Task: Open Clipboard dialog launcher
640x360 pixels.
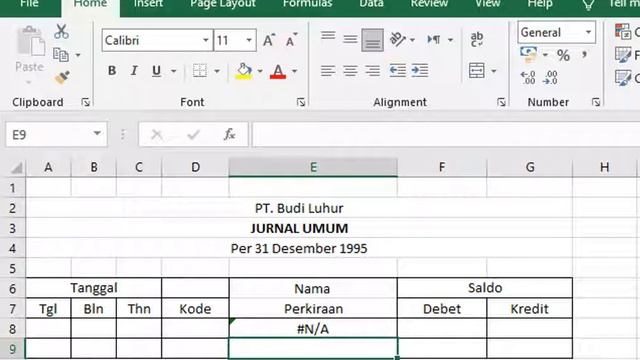Action: 85,102
